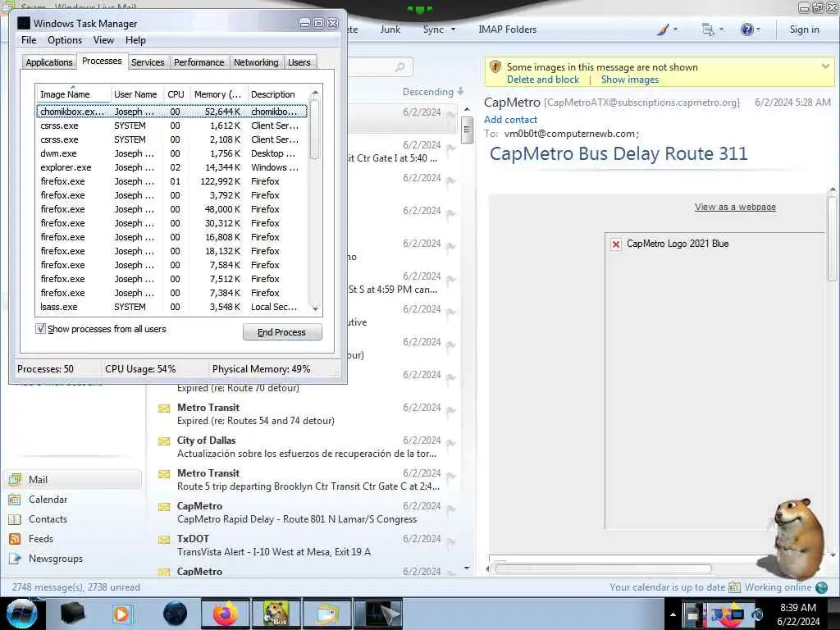
Task: Click the envelope icon of City of Dallas message
Action: pos(164,441)
